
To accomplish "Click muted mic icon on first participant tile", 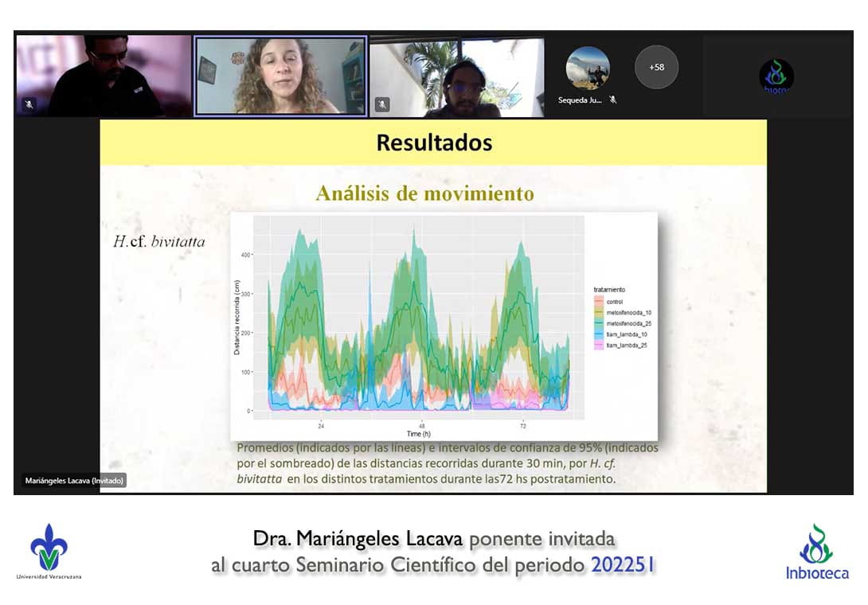I will (x=29, y=103).
